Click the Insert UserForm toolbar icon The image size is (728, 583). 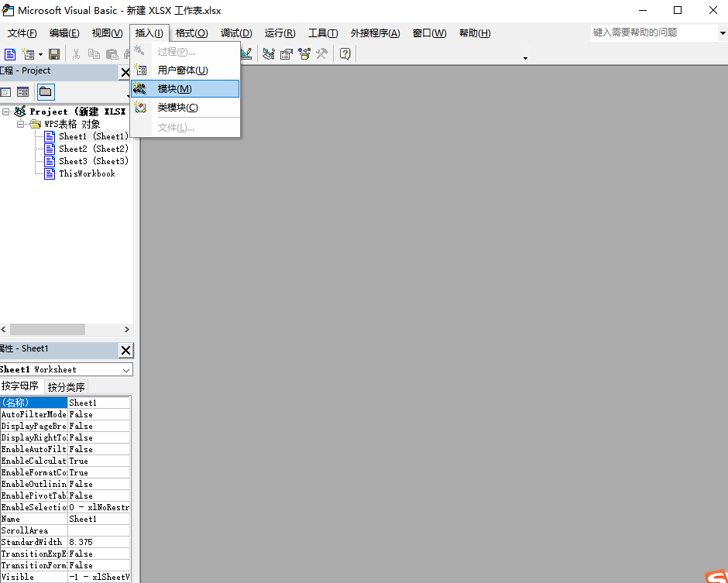(x=29, y=54)
